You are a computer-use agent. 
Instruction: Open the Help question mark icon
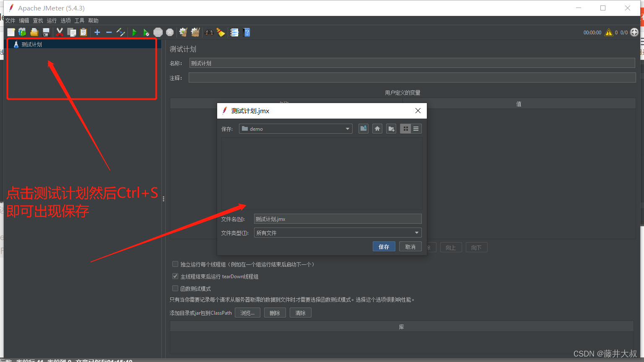247,32
